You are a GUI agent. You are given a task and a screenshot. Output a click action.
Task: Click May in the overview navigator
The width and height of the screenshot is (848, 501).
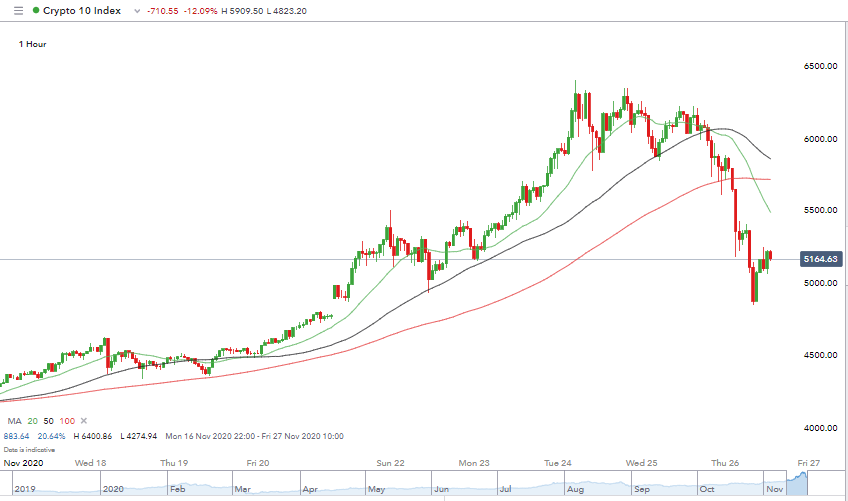[x=376, y=489]
